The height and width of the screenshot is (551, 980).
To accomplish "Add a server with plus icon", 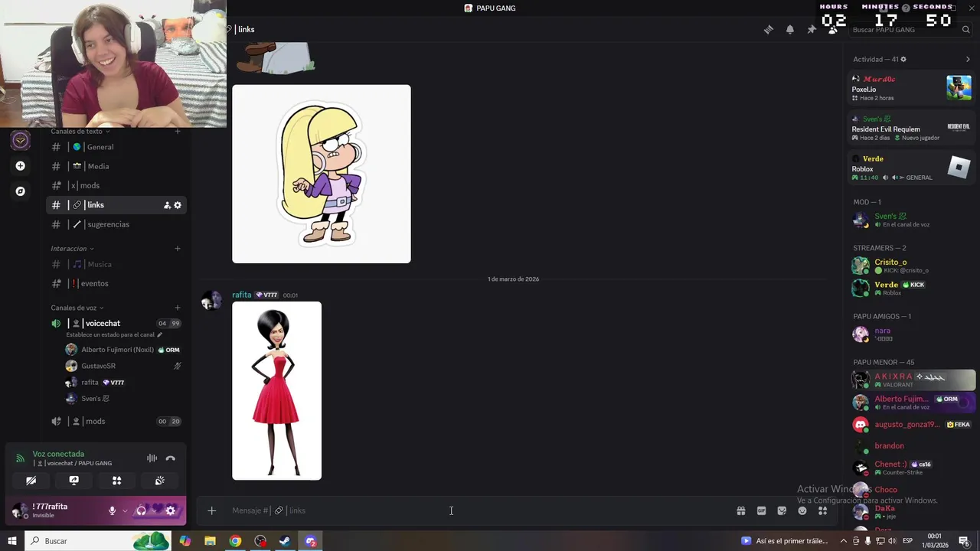I will (x=21, y=166).
